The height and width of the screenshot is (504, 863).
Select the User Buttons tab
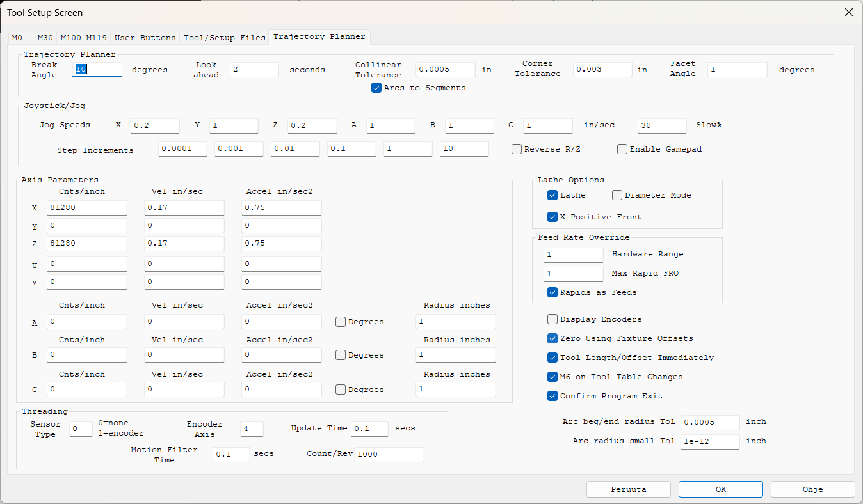(x=145, y=38)
